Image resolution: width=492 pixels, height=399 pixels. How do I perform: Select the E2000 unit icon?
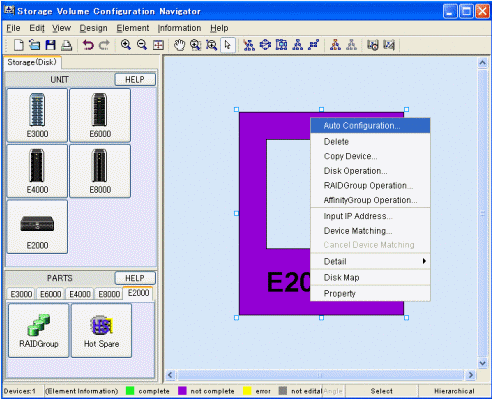click(37, 227)
